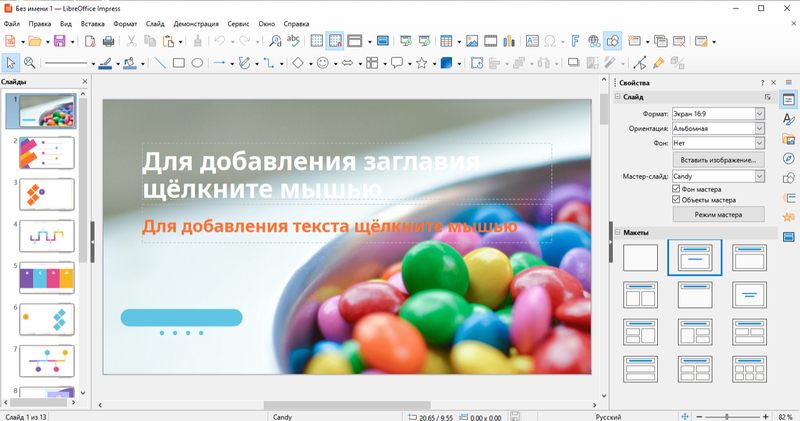
Task: Click the Rotate object icon
Action: [477, 63]
